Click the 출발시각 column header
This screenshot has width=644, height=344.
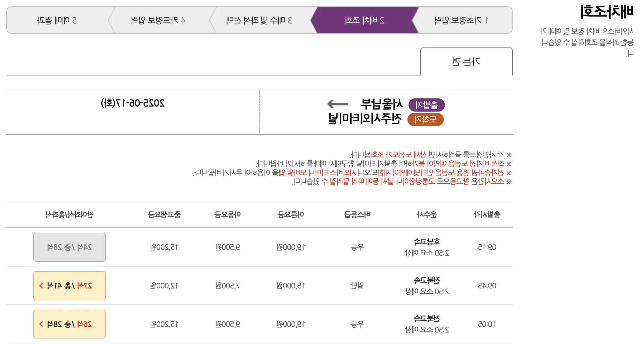pos(487,215)
